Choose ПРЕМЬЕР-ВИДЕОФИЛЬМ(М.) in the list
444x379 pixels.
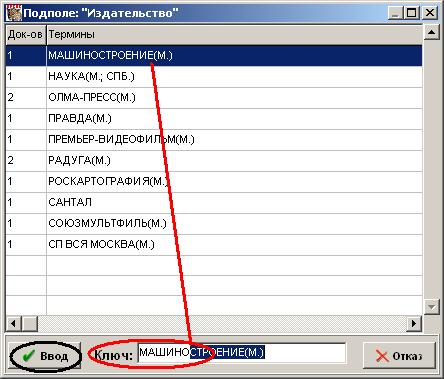tap(121, 139)
